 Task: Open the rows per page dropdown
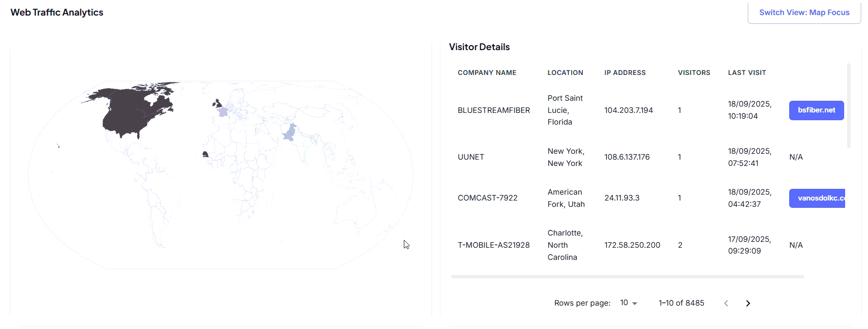(629, 303)
